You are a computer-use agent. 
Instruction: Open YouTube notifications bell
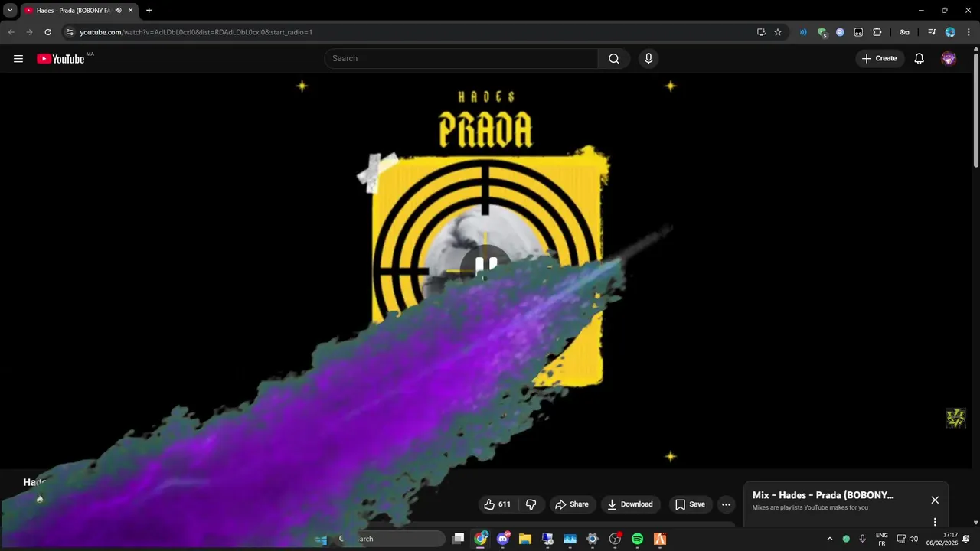coord(920,58)
